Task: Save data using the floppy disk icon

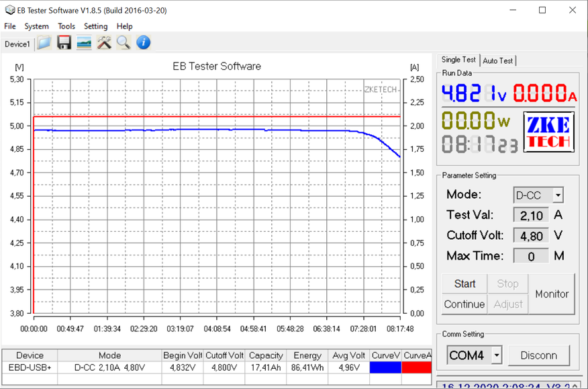Action: tap(64, 43)
